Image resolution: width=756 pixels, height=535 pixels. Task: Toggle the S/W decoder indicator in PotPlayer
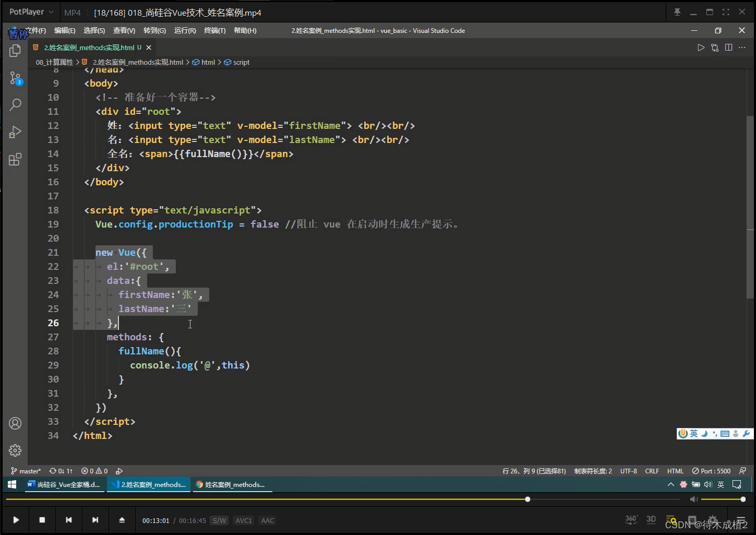point(219,520)
